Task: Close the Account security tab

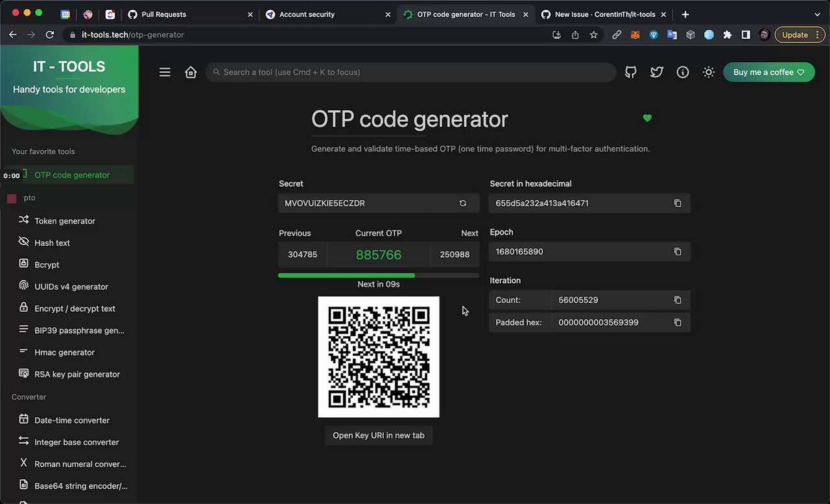Action: (x=388, y=14)
